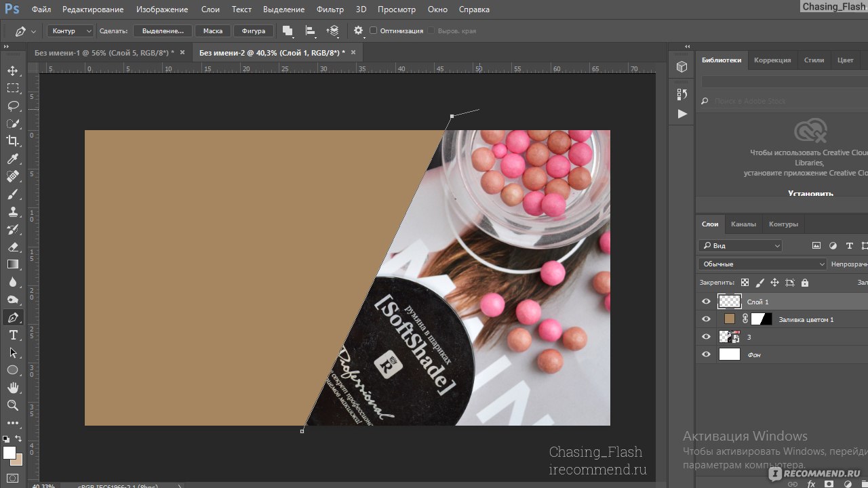
Task: Click the Маска button
Action: 213,31
